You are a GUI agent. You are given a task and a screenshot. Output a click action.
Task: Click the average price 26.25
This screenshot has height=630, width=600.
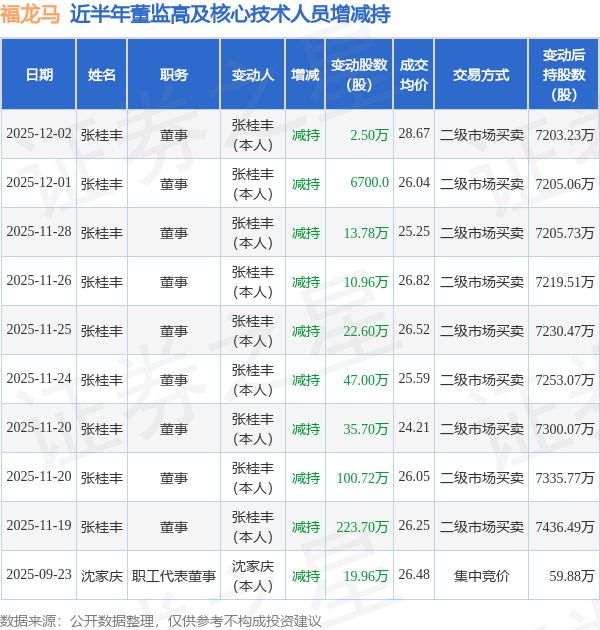click(x=414, y=526)
